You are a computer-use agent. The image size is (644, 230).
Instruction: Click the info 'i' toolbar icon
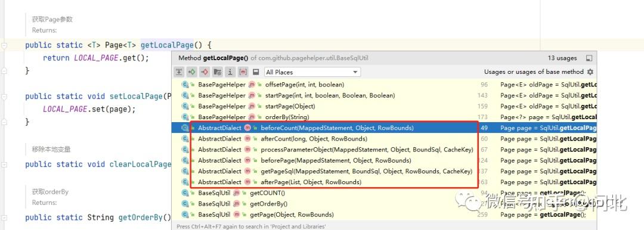click(x=230, y=72)
